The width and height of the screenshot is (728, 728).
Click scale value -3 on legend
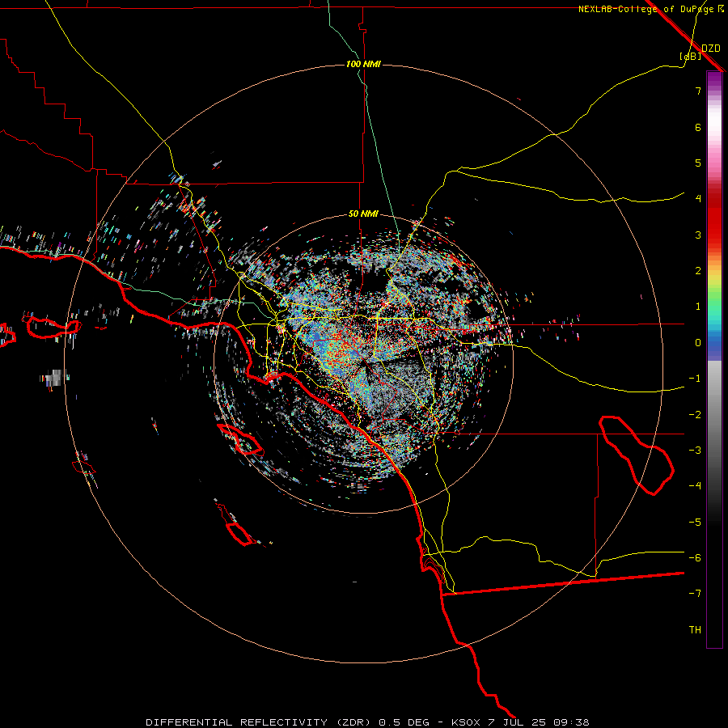click(695, 451)
